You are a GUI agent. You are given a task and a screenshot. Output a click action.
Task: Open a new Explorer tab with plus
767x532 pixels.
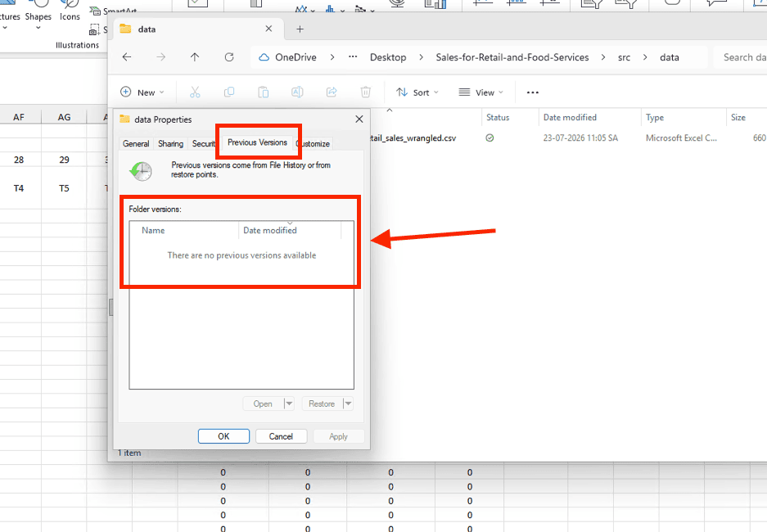tap(300, 29)
